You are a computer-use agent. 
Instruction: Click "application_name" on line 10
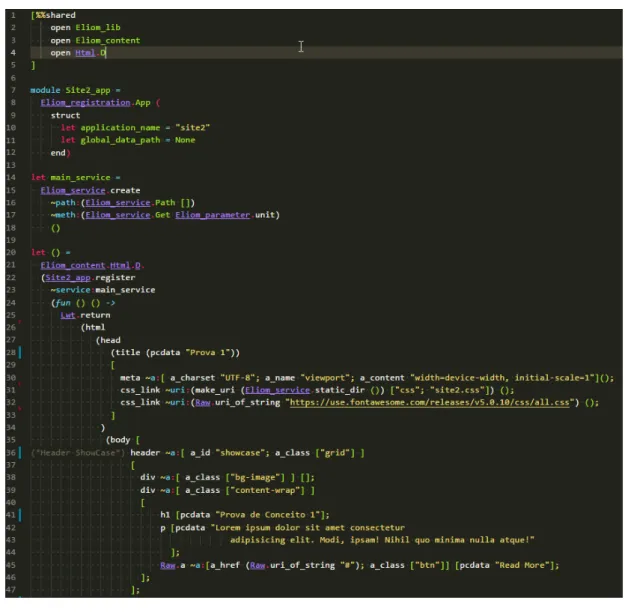point(120,128)
